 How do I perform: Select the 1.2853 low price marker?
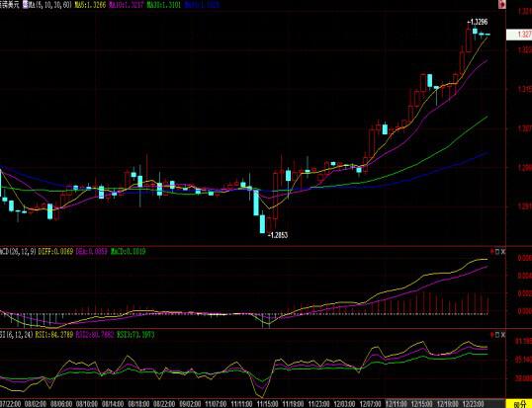(278, 235)
